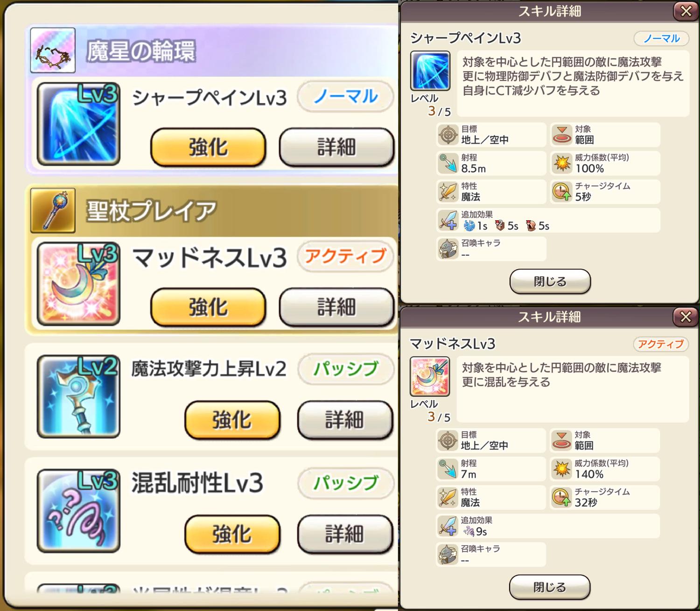Open 詳細 for シャープペインLv3
The image size is (700, 611).
tap(336, 147)
